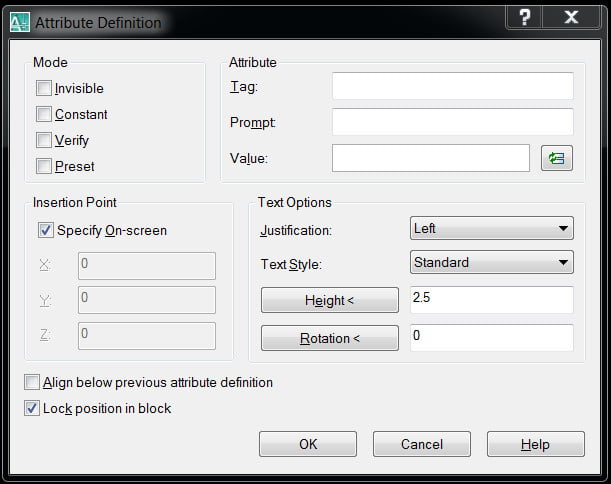Click the Insertion Point group label
The height and width of the screenshot is (484, 611).
(74, 202)
